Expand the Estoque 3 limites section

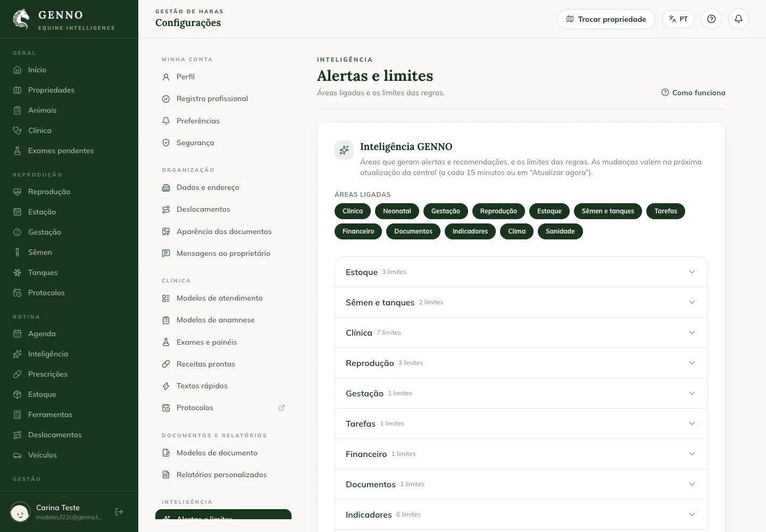pyautogui.click(x=521, y=272)
